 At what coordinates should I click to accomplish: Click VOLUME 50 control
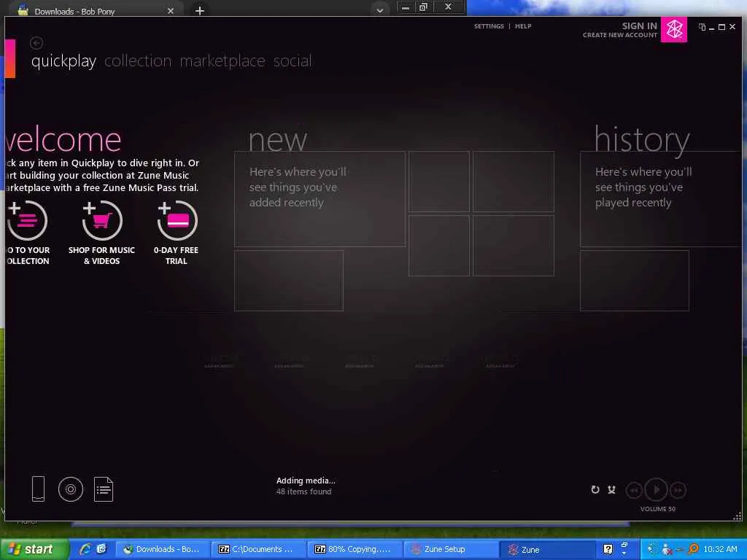657,509
